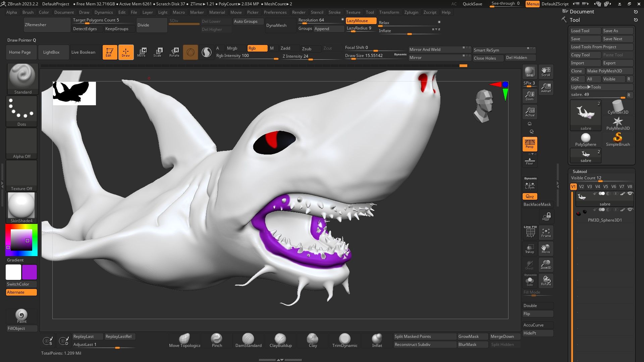Hide the sabre subtool with eye icon

coord(630,194)
